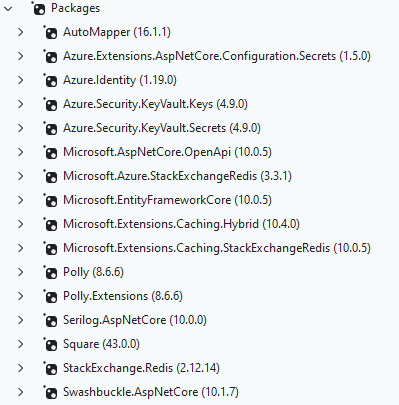This screenshot has width=399, height=405.
Task: Expand the Polly.Extensions node
Action: pos(21,296)
